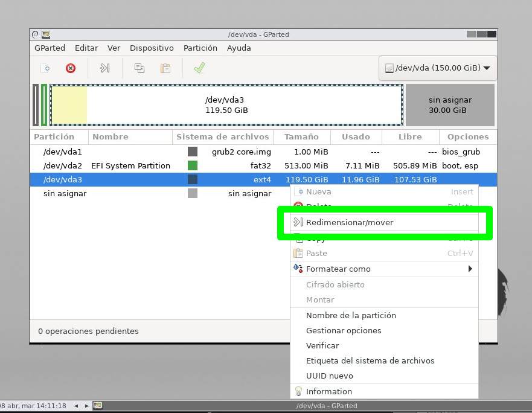Viewport: 532px width, 413px height.
Task: Open the Partición menu in menu bar
Action: point(200,48)
